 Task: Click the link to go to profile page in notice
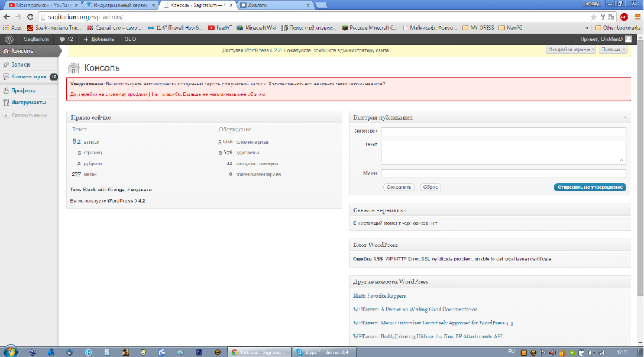108,94
